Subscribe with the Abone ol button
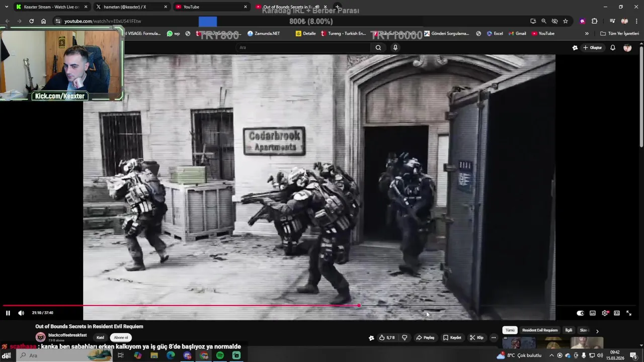Image resolution: width=644 pixels, height=362 pixels. point(121,338)
